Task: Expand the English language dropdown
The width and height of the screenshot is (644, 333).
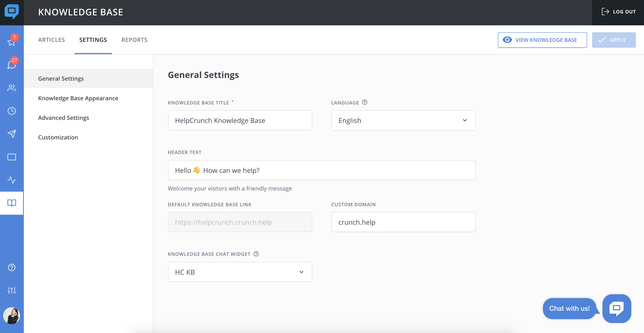Action: click(403, 120)
